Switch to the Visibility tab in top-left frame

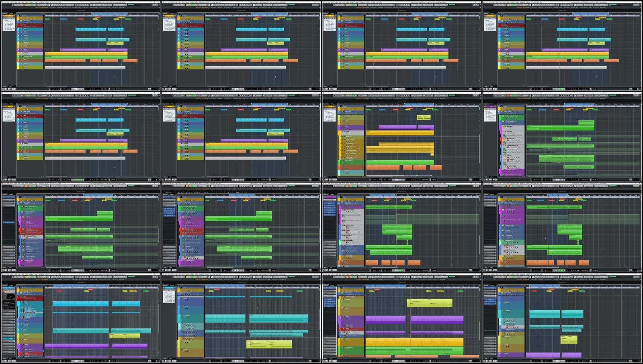[11, 13]
